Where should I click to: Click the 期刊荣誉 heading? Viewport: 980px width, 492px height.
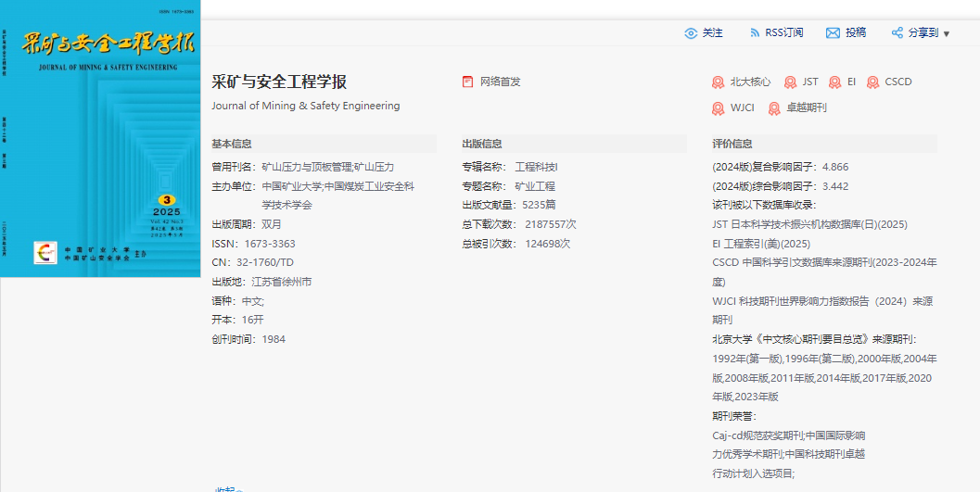pos(734,416)
